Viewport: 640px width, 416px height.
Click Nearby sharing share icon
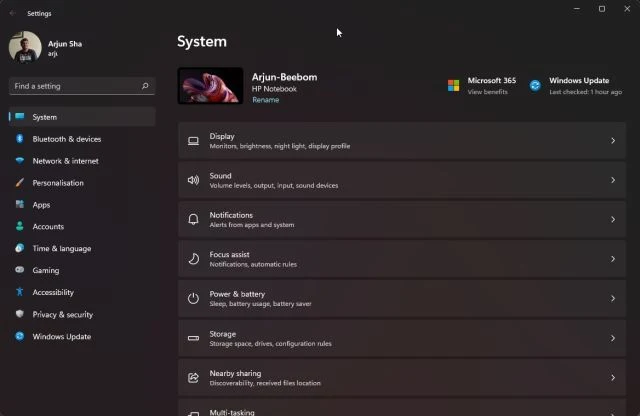pos(193,378)
